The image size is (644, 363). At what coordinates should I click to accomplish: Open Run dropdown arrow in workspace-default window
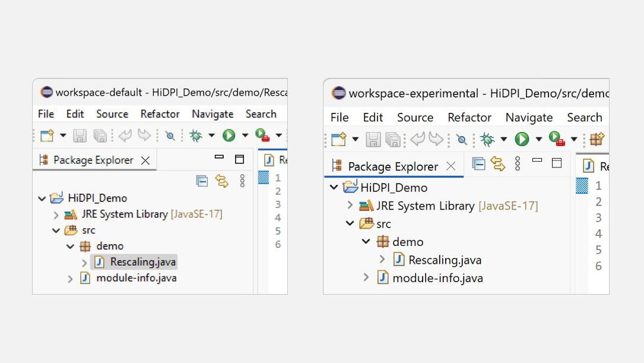pos(245,135)
